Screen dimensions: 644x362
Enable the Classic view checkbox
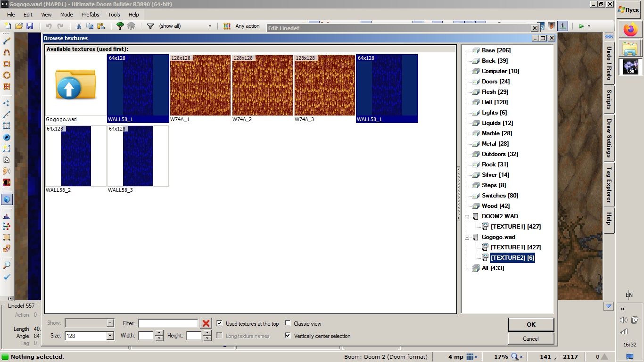(x=288, y=323)
